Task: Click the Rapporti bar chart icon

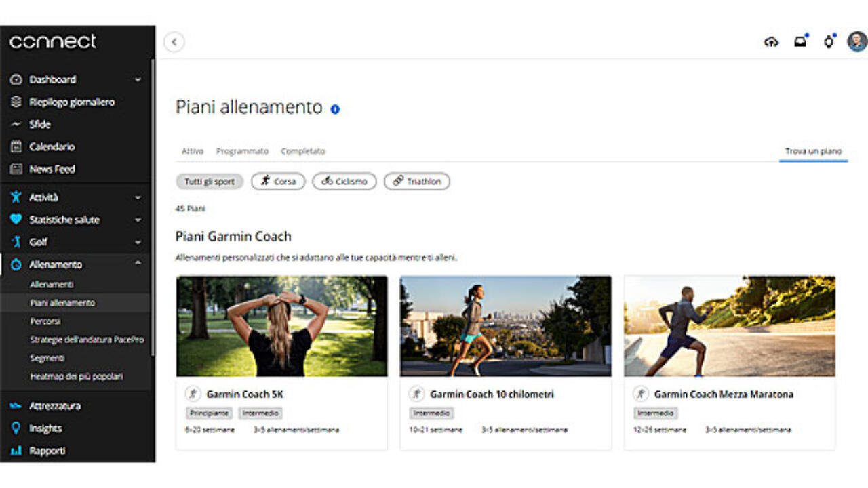Action: [16, 451]
